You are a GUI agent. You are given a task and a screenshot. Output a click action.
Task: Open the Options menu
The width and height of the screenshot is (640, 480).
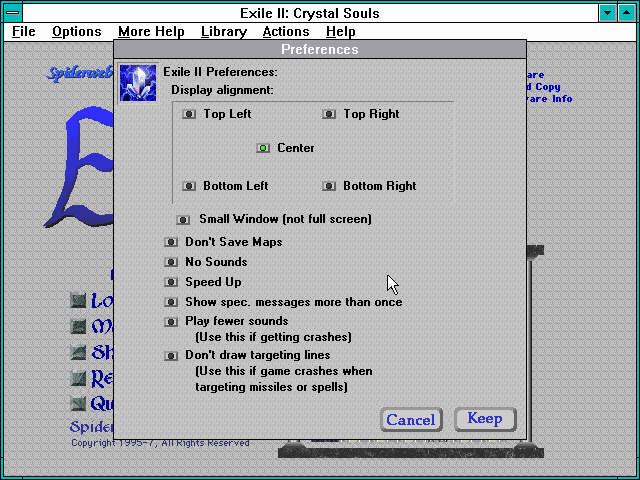(77, 31)
